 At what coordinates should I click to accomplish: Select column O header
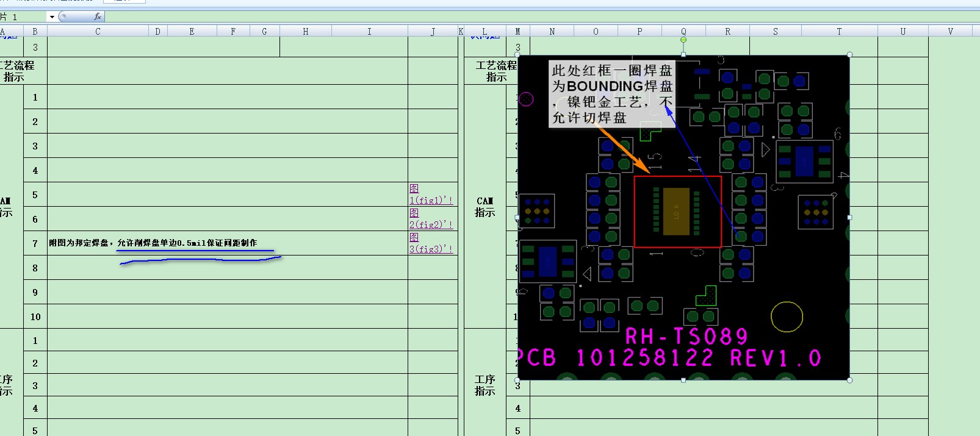(x=596, y=31)
